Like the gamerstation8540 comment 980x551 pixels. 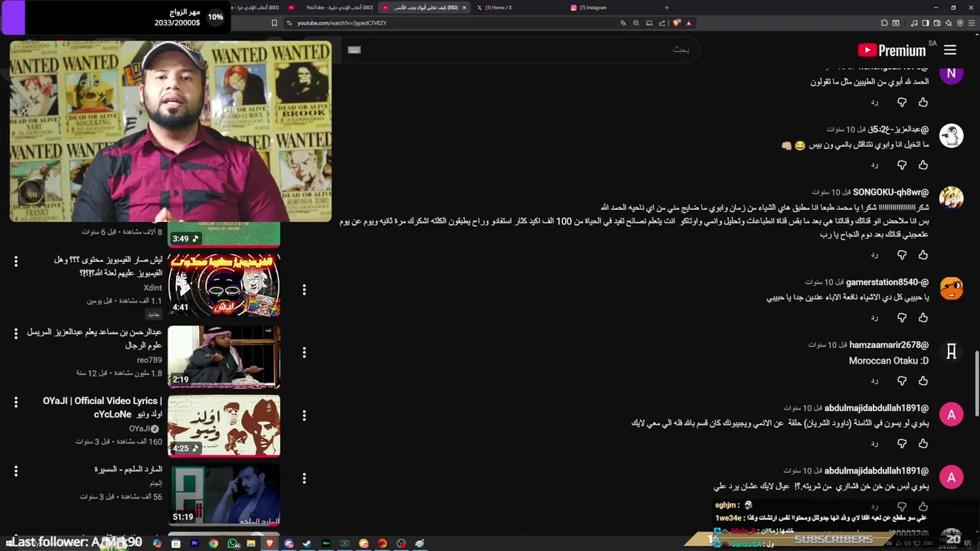click(x=923, y=318)
